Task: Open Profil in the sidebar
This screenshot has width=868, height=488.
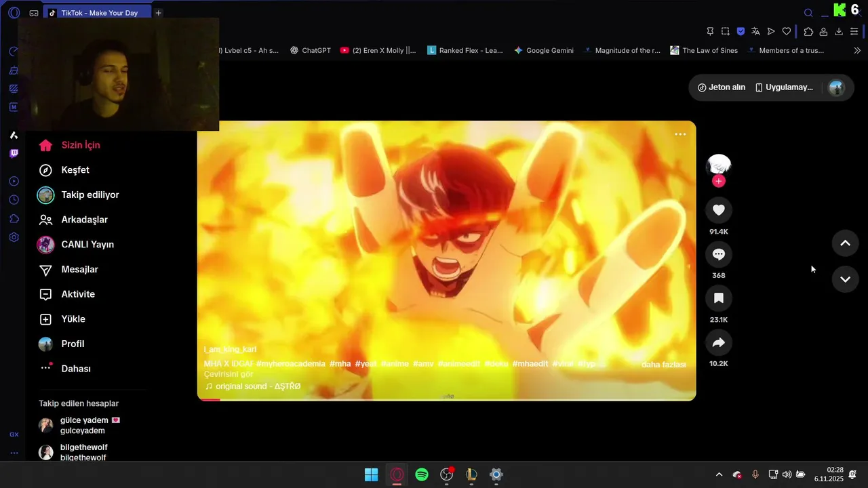Action: click(62, 344)
